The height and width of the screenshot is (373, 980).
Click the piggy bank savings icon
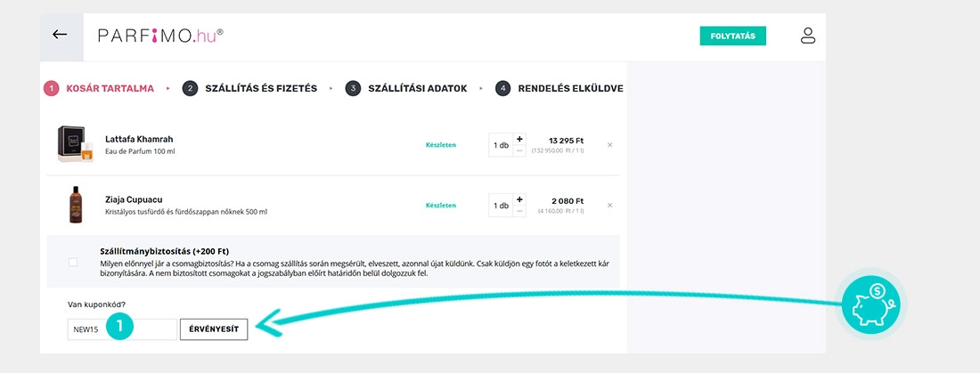(871, 305)
